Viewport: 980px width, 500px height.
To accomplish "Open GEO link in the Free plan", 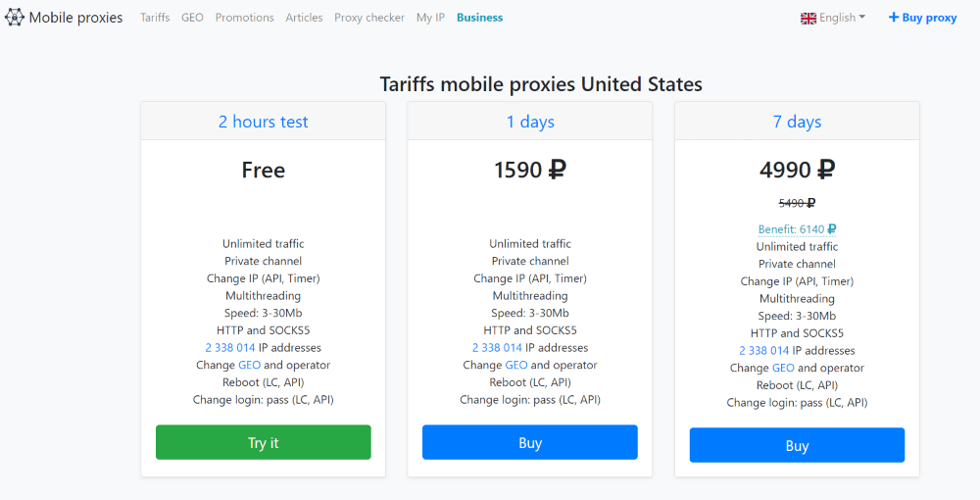I will pos(249,365).
